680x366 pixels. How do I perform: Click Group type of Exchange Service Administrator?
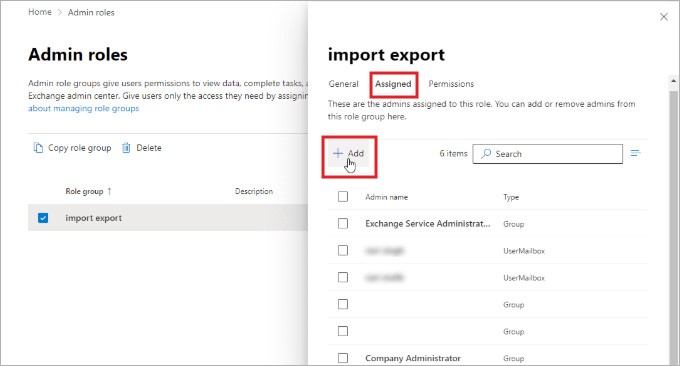(513, 224)
